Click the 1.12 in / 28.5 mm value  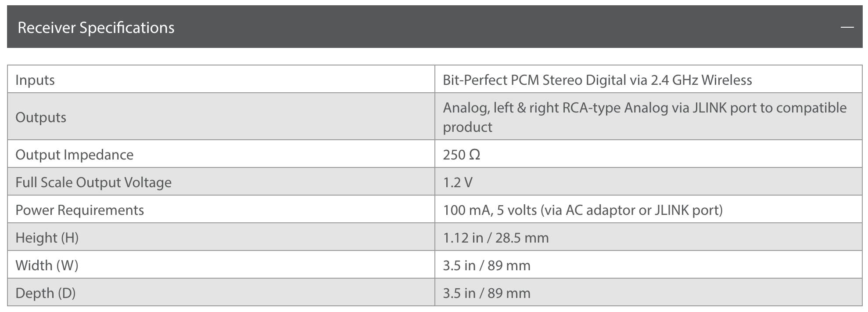495,238
